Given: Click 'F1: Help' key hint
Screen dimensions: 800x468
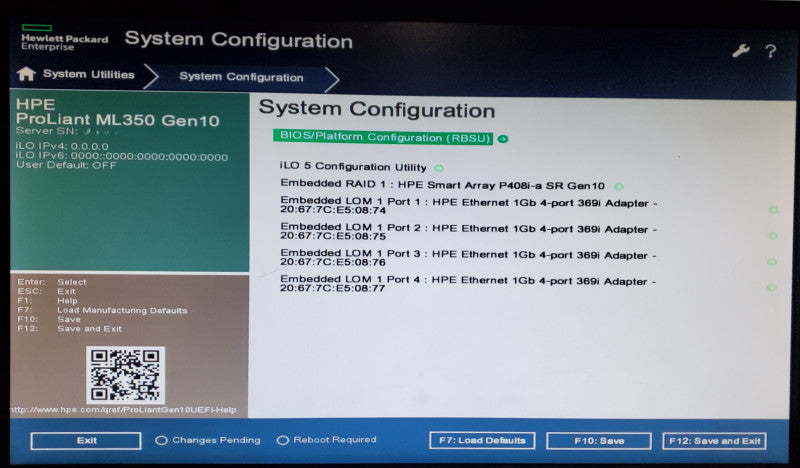Looking at the screenshot, I should [47, 301].
